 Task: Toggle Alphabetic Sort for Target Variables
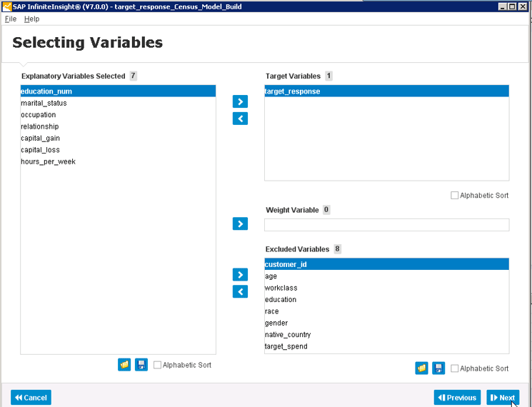pos(454,196)
